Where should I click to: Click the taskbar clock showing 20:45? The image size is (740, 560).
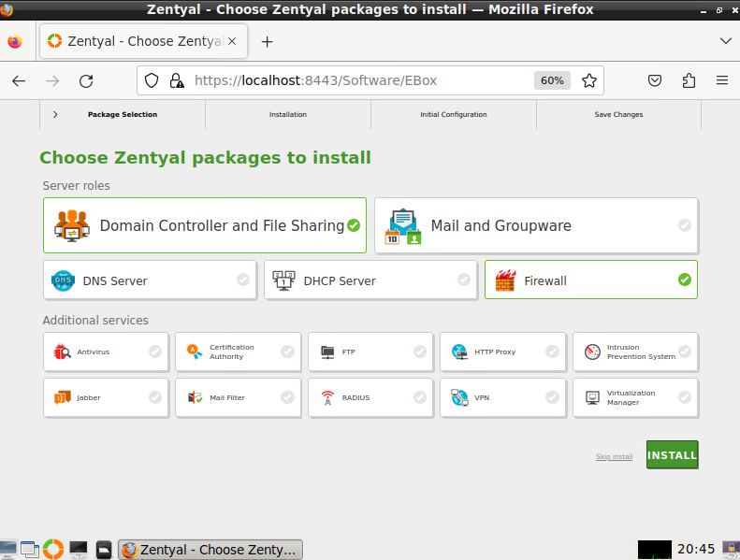(x=696, y=549)
